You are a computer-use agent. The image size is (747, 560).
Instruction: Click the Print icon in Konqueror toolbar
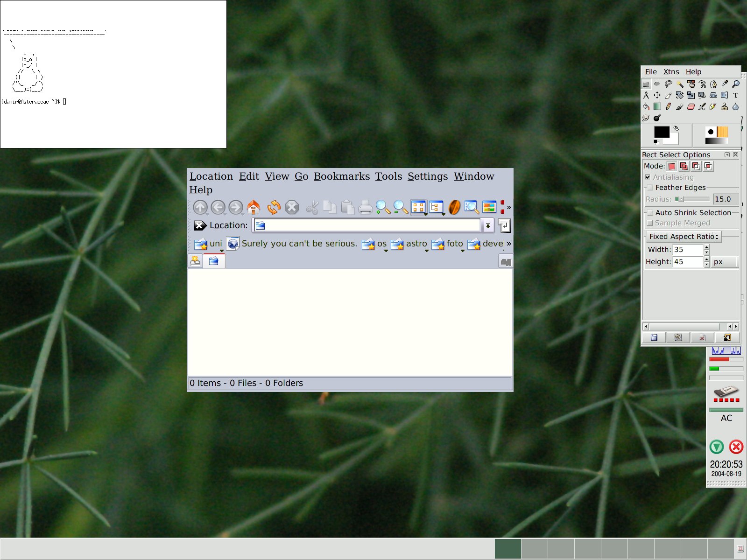(x=365, y=207)
